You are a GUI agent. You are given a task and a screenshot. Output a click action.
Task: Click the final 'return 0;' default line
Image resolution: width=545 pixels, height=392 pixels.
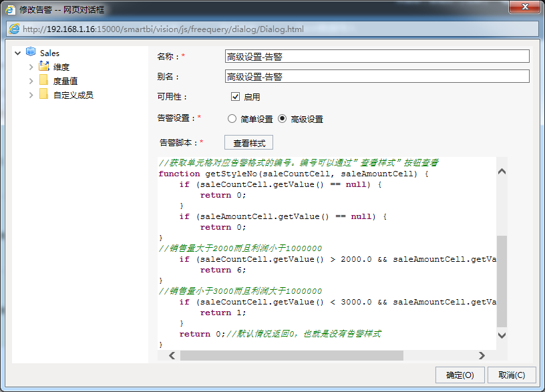click(280, 334)
